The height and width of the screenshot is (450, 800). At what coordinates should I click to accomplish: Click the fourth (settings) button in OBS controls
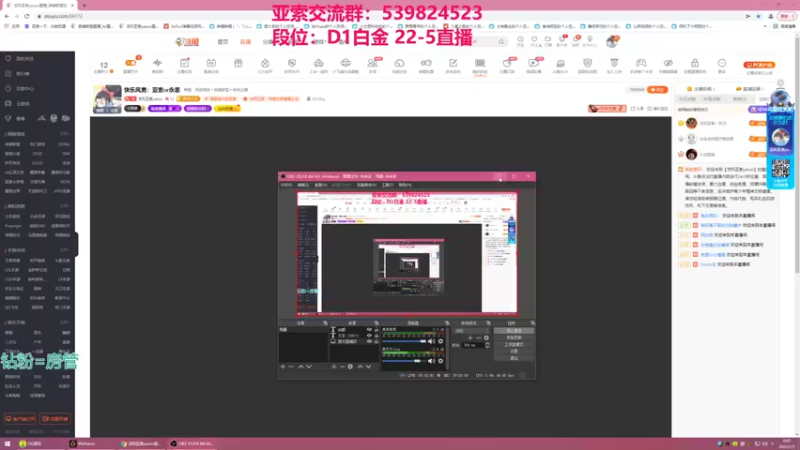[x=514, y=352]
